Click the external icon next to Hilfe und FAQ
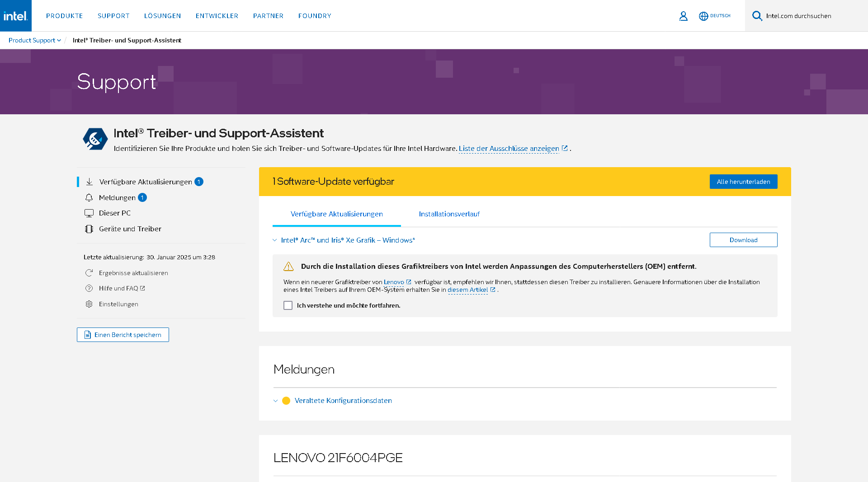The image size is (868, 482). 142,288
